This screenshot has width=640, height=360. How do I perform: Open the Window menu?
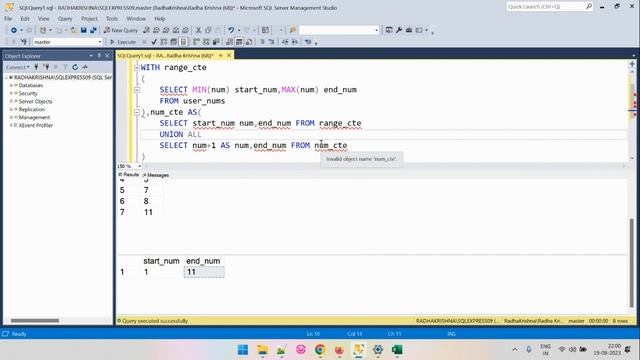pyautogui.click(x=136, y=19)
